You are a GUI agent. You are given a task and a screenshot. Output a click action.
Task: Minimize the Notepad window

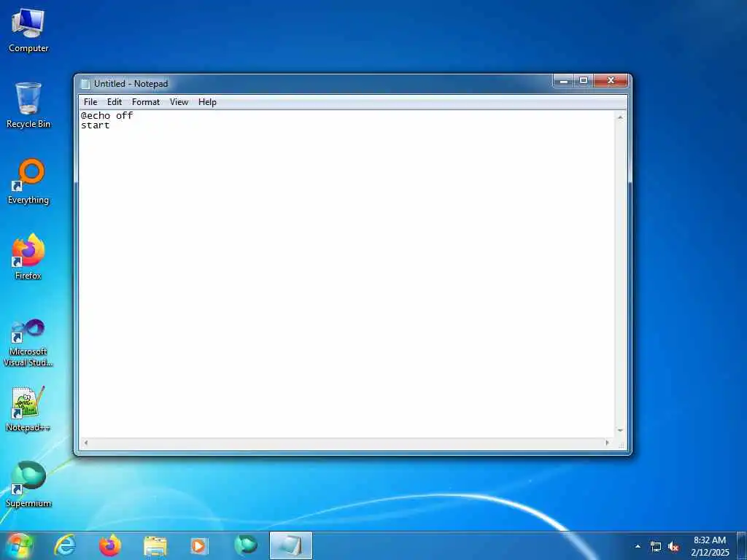(564, 81)
